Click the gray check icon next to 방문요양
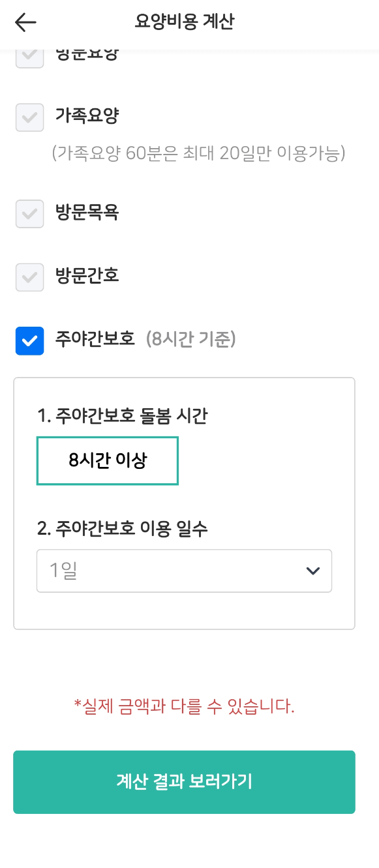Screen dimensions: 379x868 pyautogui.click(x=29, y=55)
